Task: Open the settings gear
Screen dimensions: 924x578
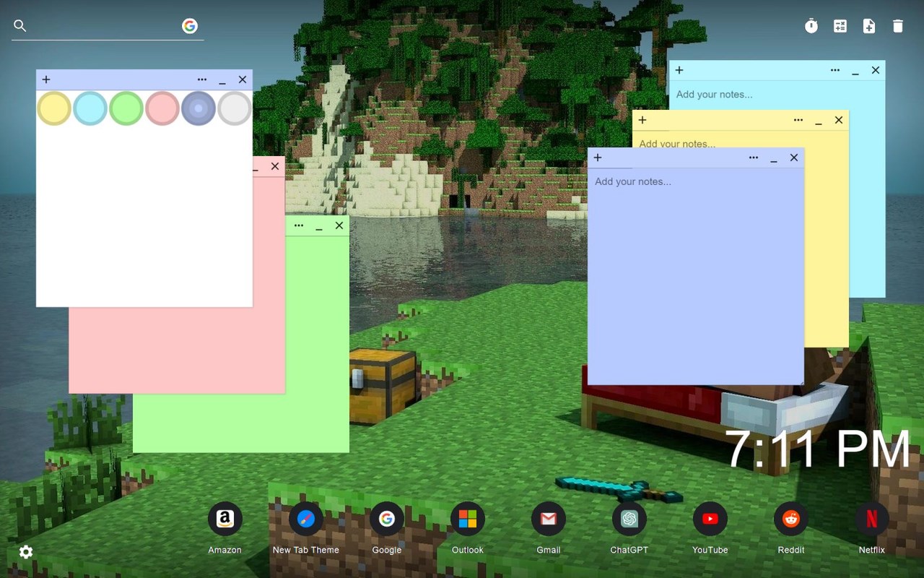Action: click(26, 552)
